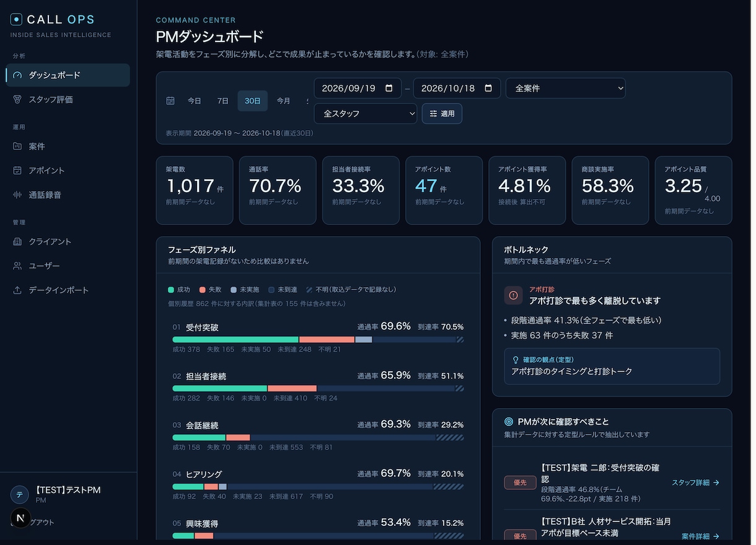Viewport: 756px width, 545px height.
Task: Click the スタッフ評価 medal icon
Action: coord(17,99)
